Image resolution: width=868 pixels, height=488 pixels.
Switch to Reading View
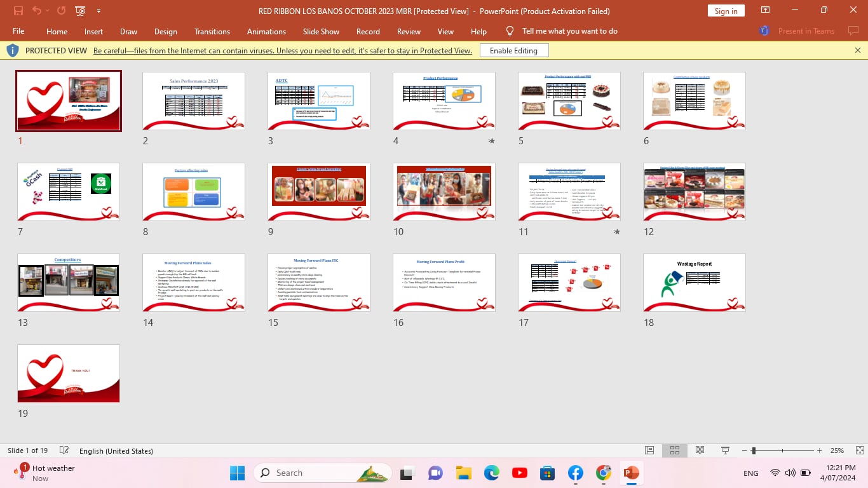tap(700, 451)
